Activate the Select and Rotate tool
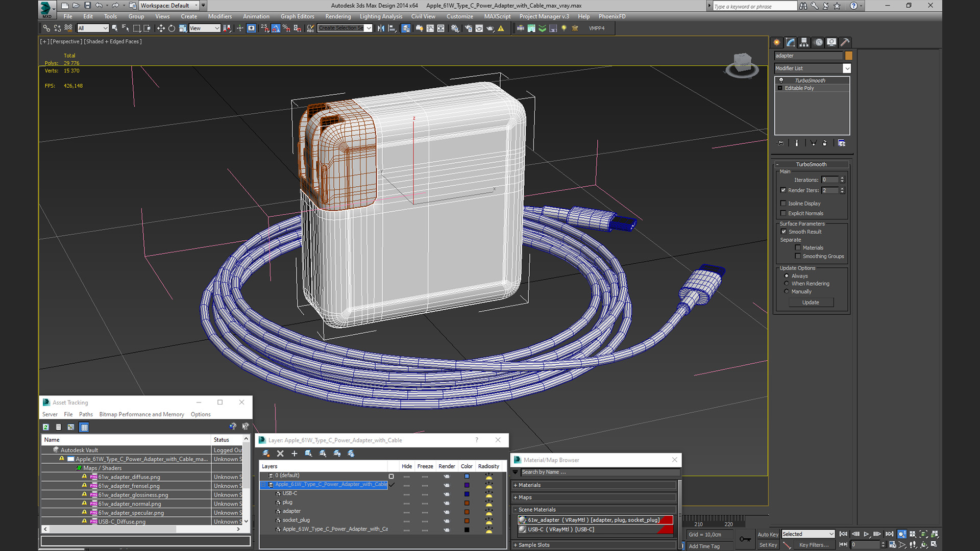980x551 pixels. click(171, 29)
